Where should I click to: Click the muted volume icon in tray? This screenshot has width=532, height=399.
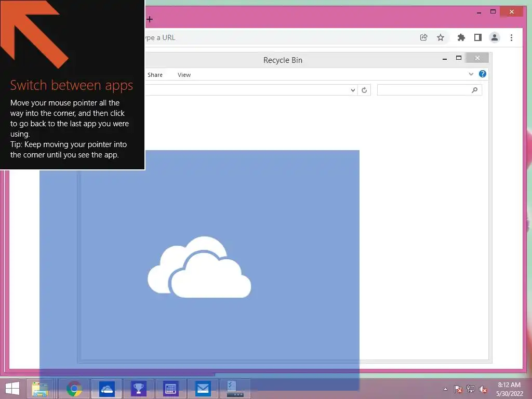pos(483,389)
